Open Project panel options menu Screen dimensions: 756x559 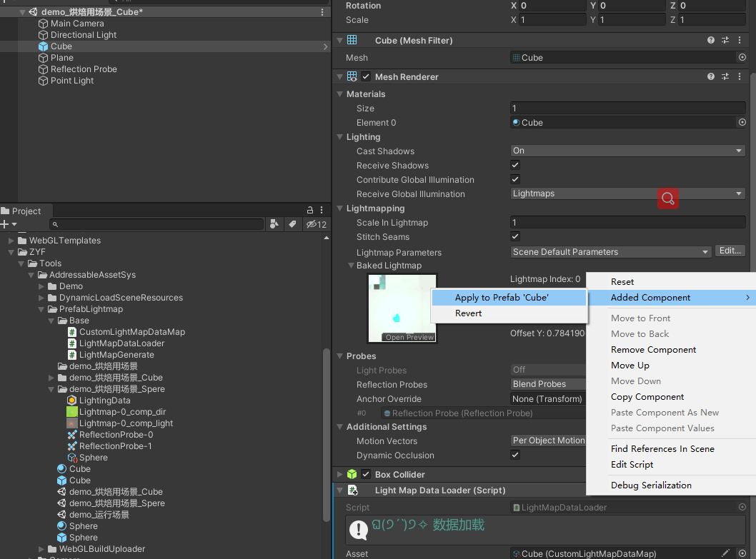click(x=322, y=211)
